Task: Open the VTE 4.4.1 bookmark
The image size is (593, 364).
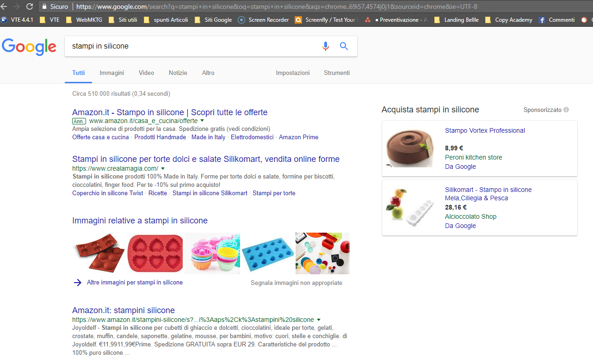Action: pos(18,20)
